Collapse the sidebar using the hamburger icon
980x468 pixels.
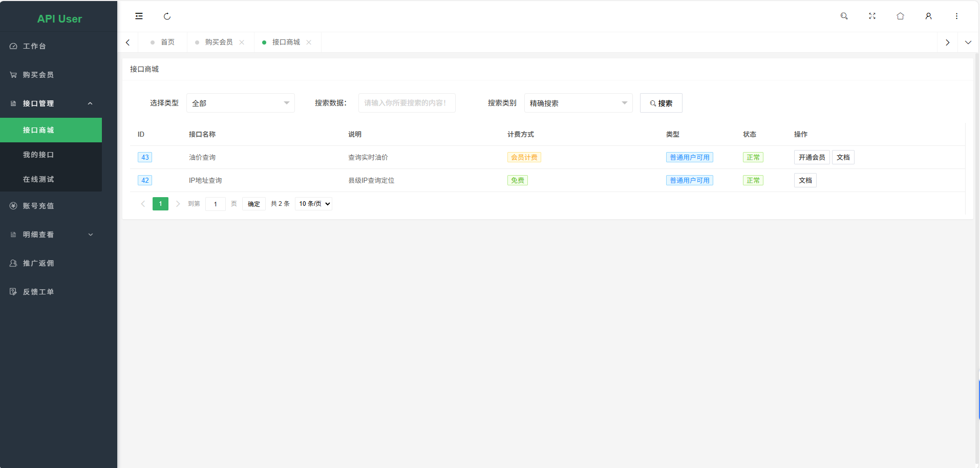click(139, 16)
